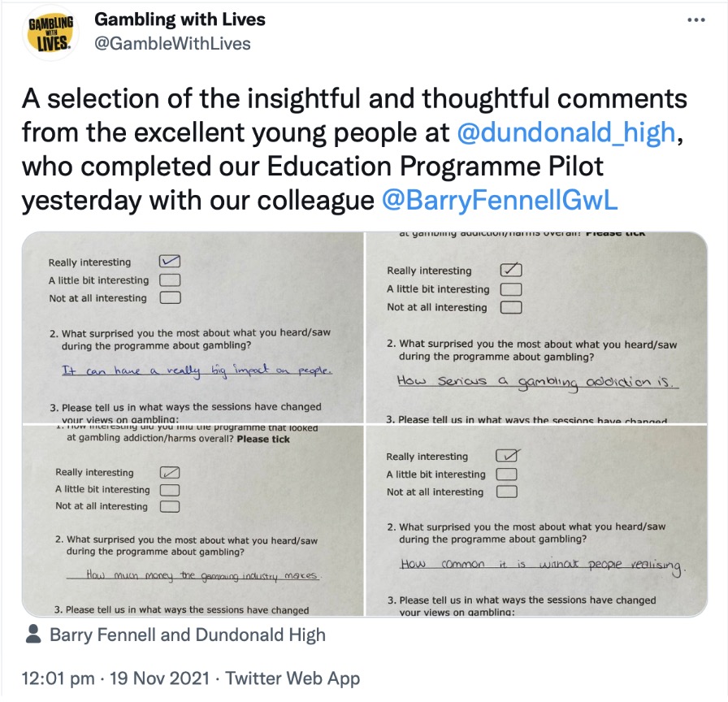Click the Twitter Web App source link
This screenshot has height=702, width=728.
coord(292,678)
